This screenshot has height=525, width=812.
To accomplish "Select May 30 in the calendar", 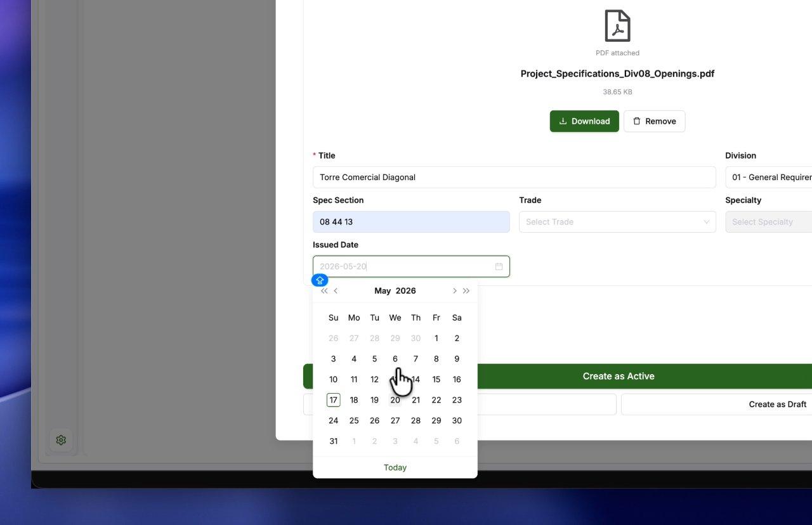I will (457, 421).
